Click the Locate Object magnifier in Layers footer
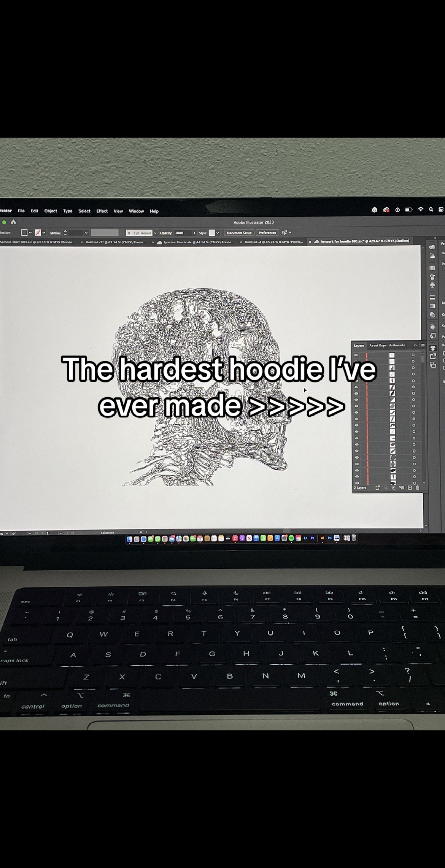445x868 pixels. [x=386, y=487]
